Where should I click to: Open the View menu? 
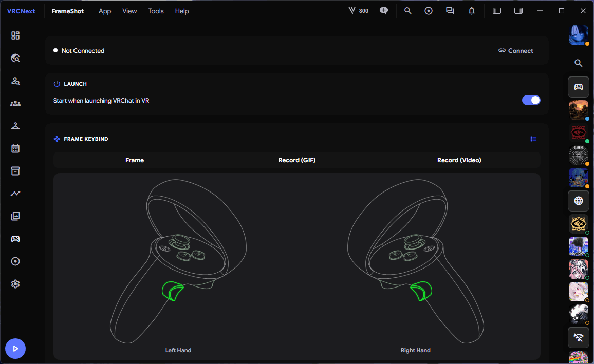point(129,11)
